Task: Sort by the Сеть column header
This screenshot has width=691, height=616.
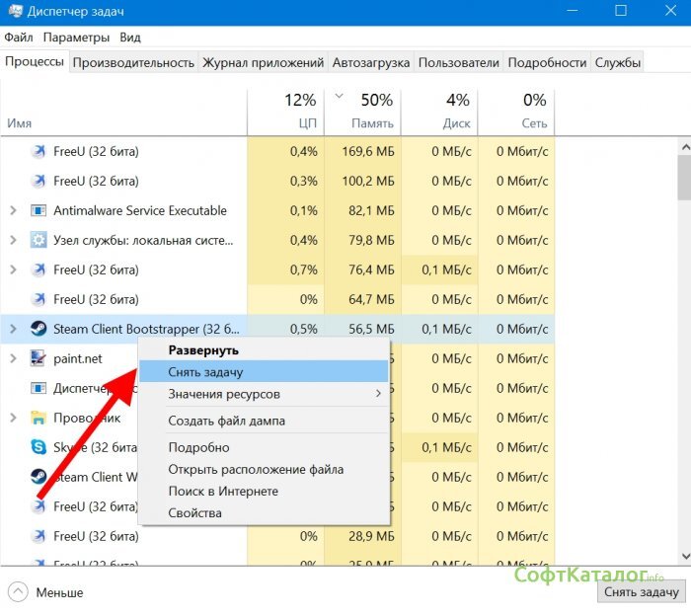Action: (516, 113)
